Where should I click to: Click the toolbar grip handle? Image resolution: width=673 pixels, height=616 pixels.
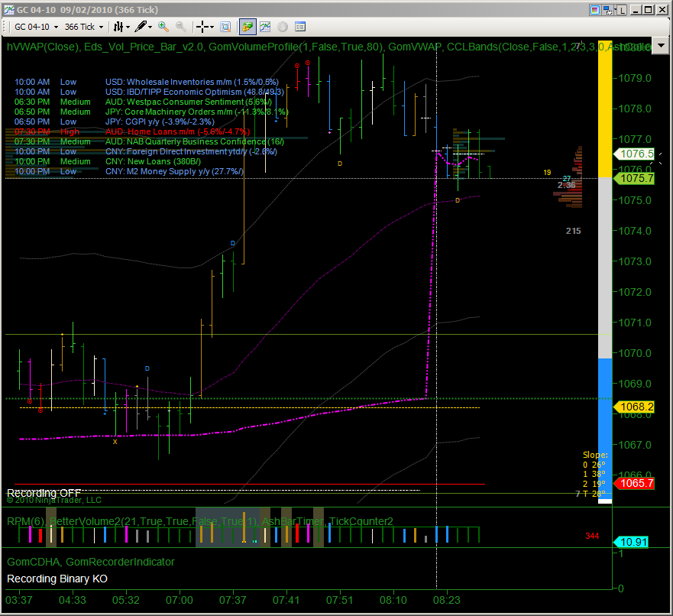tap(5, 27)
